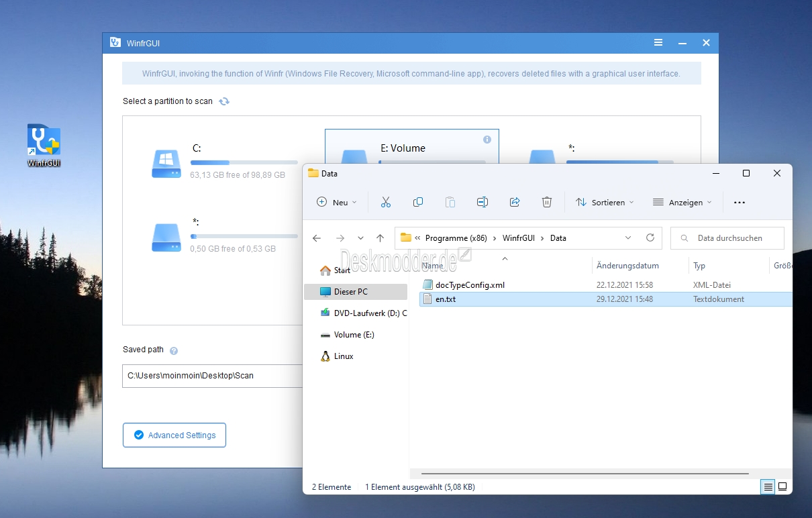Expand the chevron after Programme (x86) breadcrumb
This screenshot has width=812, height=518.
coord(495,238)
